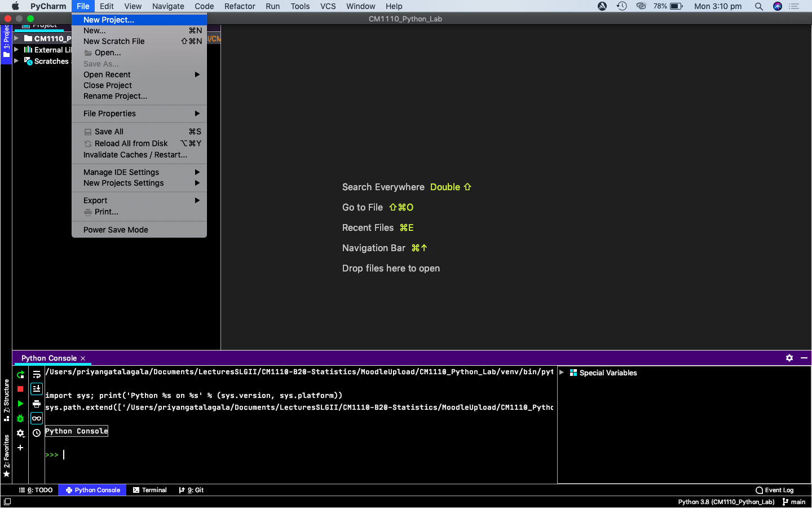Screen dimensions: 812x508
Task: Choose Rename Project...
Action: click(139, 96)
